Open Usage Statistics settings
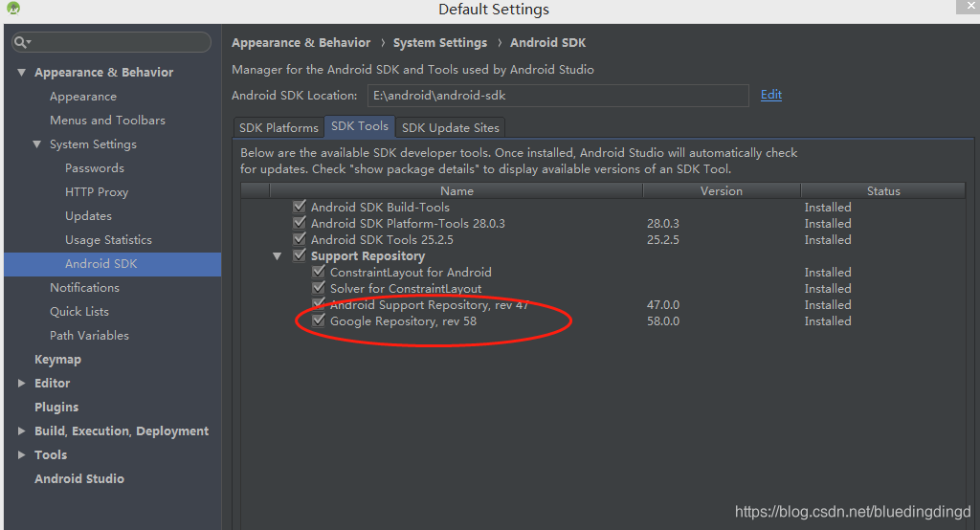The width and height of the screenshot is (980, 530). 108,239
